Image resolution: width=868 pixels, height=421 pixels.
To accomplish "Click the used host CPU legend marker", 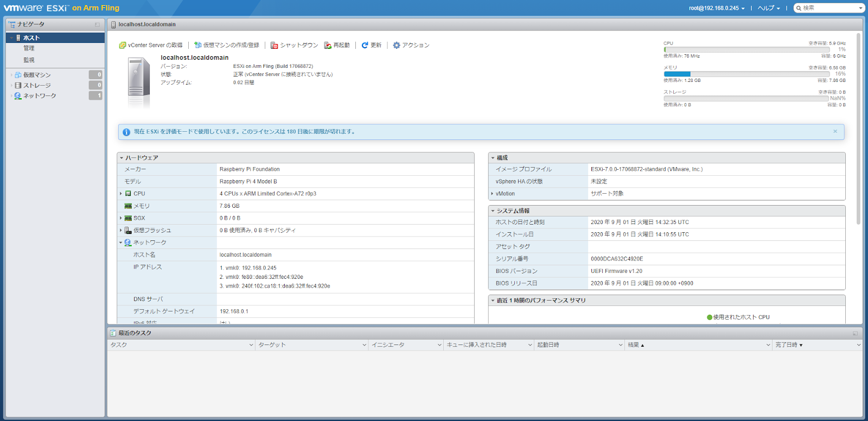I will 710,317.
